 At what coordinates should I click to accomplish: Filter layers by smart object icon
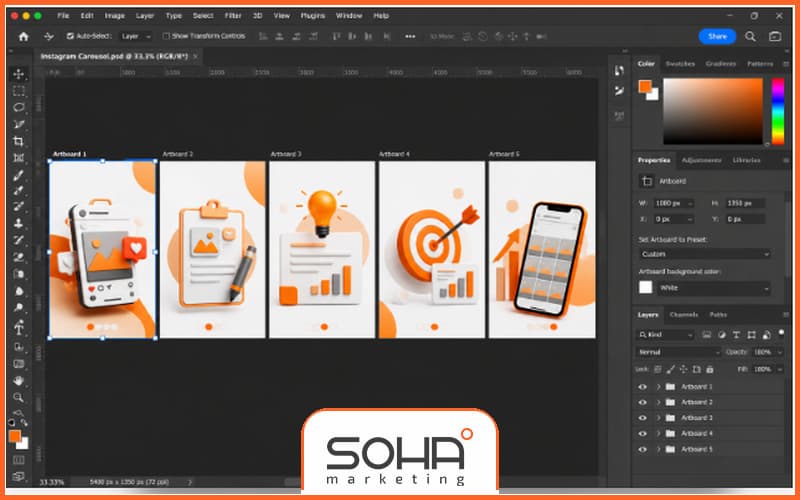766,335
